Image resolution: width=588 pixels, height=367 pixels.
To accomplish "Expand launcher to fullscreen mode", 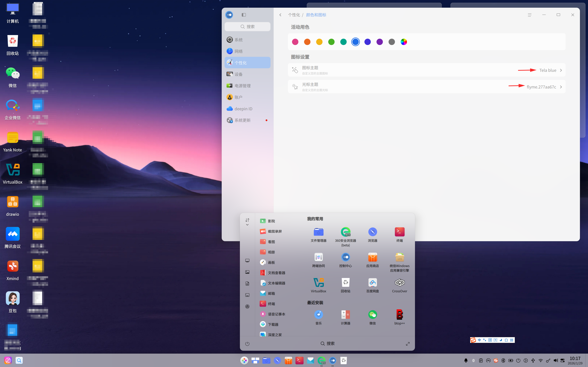I will coord(408,344).
